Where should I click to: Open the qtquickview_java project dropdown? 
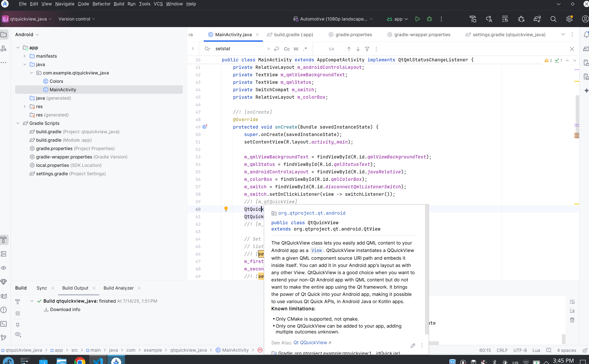pos(27,19)
